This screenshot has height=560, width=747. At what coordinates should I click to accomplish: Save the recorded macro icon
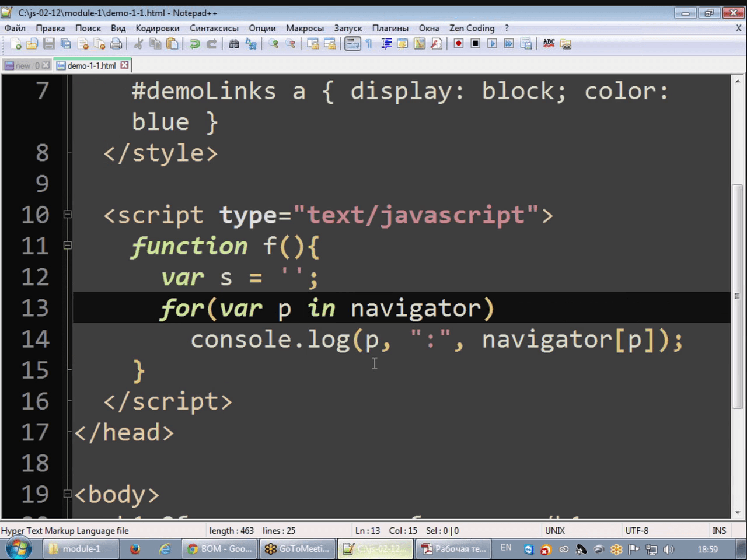tap(526, 44)
